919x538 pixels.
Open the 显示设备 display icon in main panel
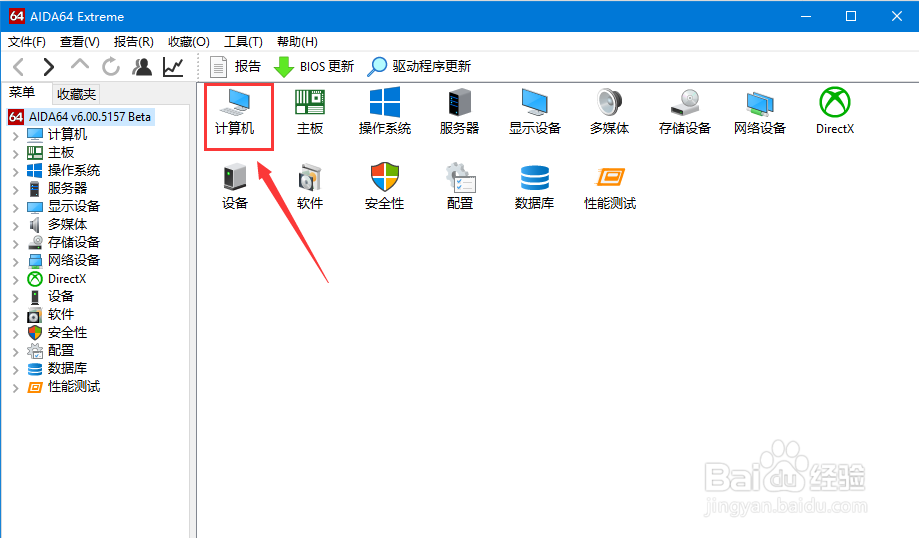535,113
